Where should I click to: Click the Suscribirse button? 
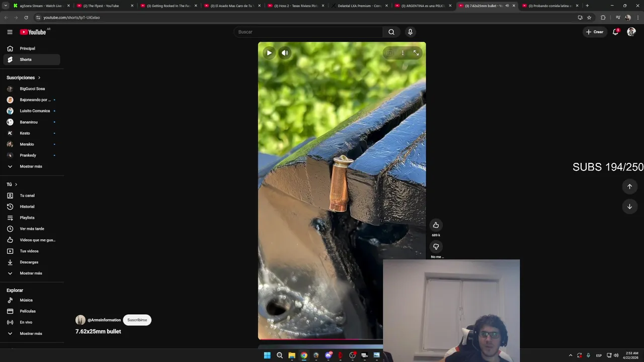click(137, 320)
